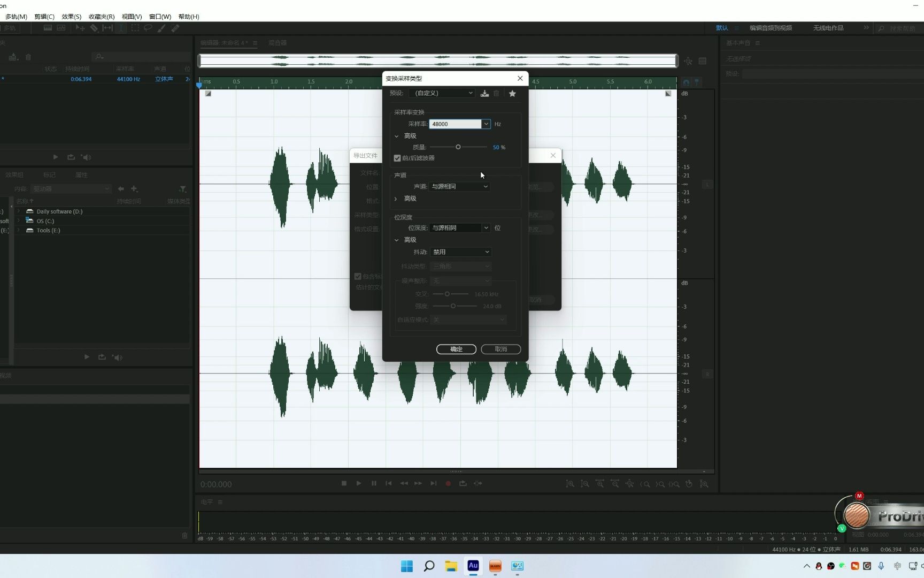Switch to 无线电作品 workspace
The image size is (924, 578).
pos(828,28)
